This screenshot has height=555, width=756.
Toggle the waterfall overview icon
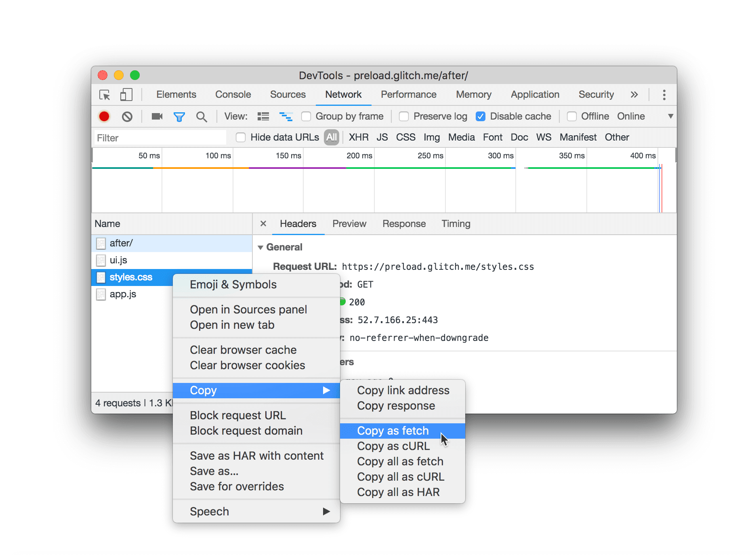tap(286, 116)
